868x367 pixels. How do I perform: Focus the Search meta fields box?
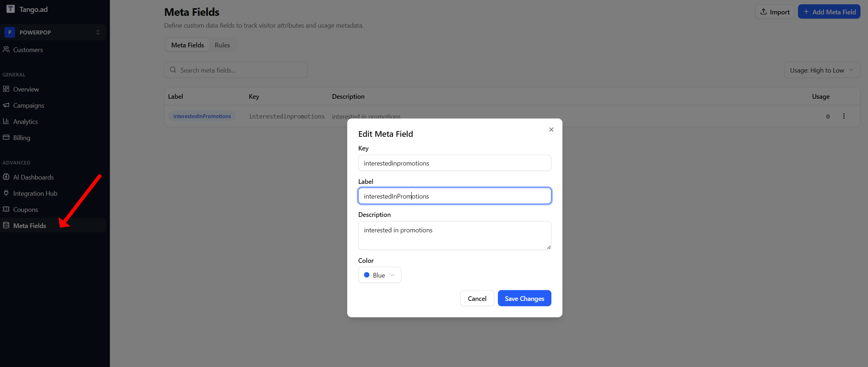(236, 70)
